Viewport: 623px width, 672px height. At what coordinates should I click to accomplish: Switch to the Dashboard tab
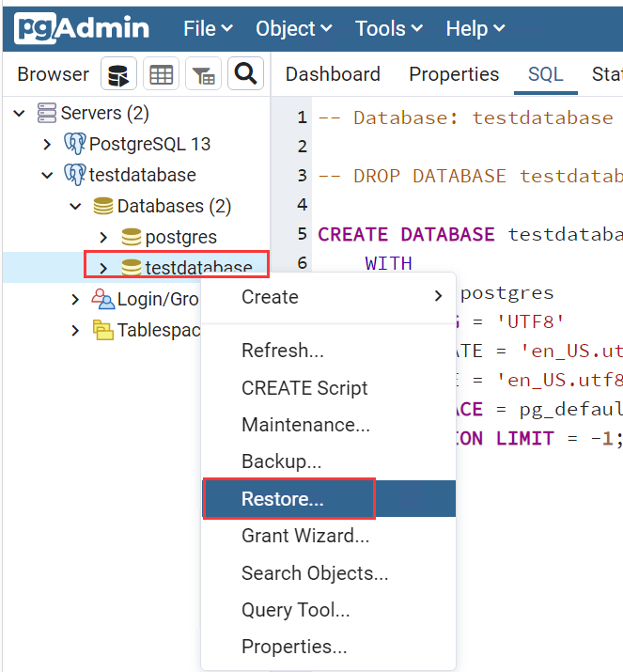pos(333,74)
